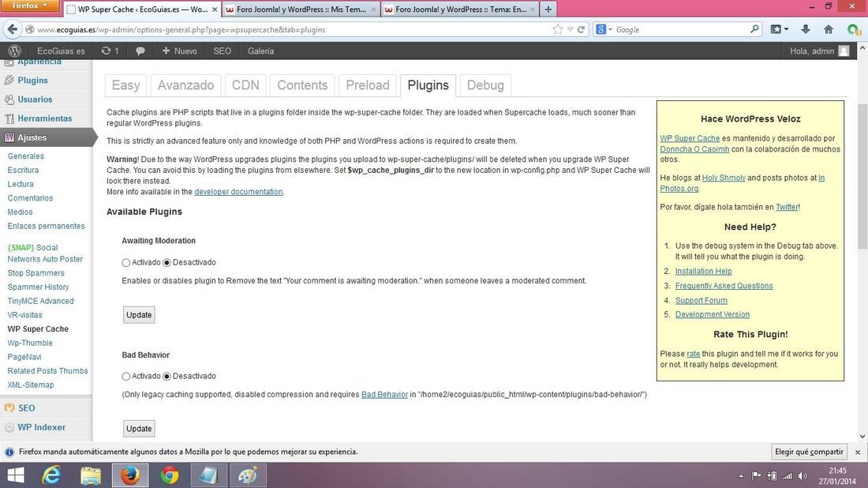
Task: Click Update under Awaiting Moderation
Action: tap(139, 315)
